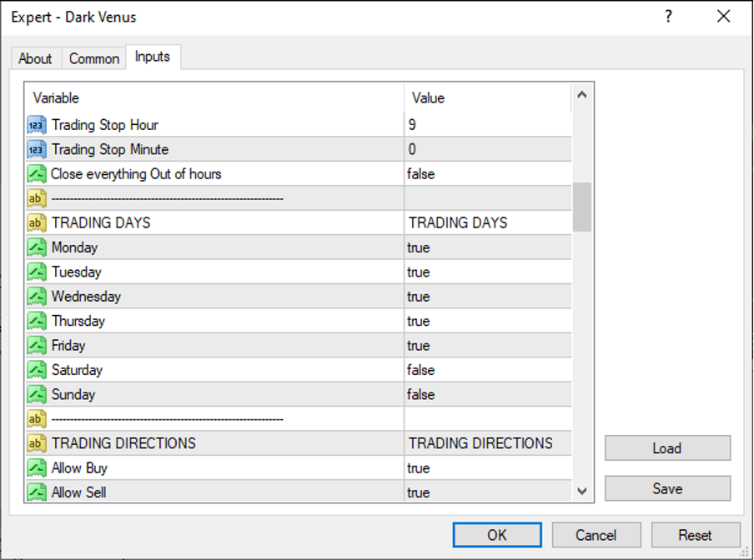Click the string icon beside TRADING DAYS
Image resolution: width=754 pixels, height=560 pixels.
click(x=37, y=223)
